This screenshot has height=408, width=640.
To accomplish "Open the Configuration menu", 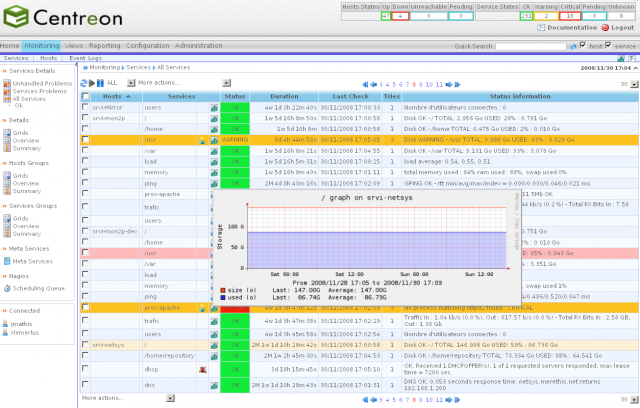I will [x=147, y=46].
